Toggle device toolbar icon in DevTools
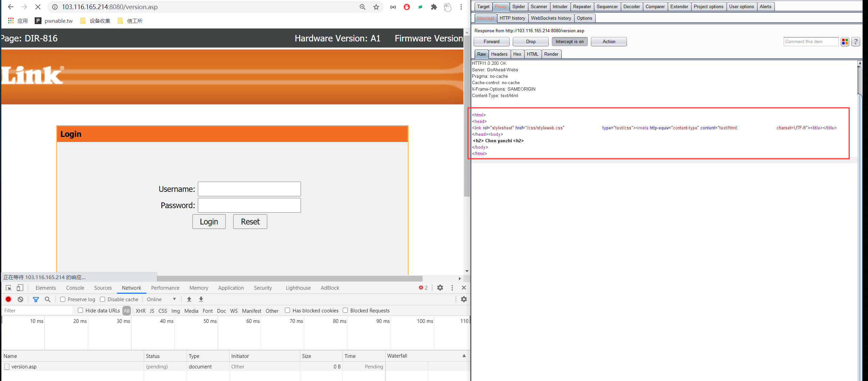Image resolution: width=868 pixels, height=381 pixels. click(20, 288)
